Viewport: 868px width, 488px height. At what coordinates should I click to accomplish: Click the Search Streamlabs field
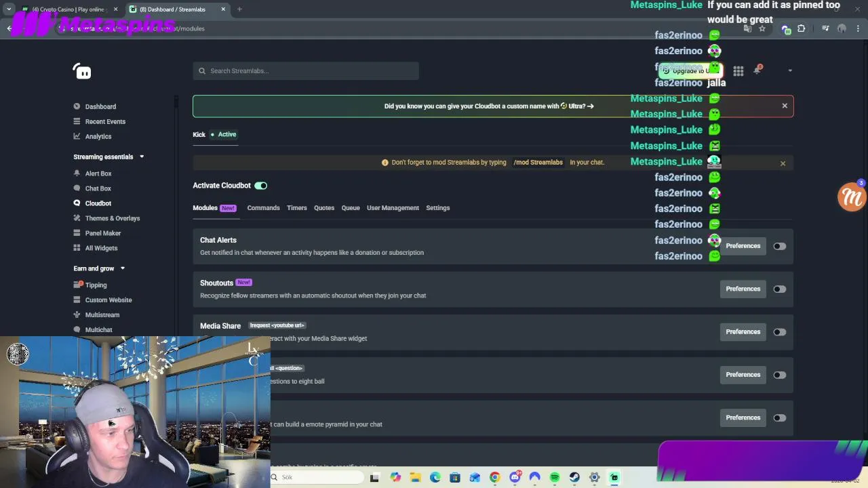[x=306, y=70]
